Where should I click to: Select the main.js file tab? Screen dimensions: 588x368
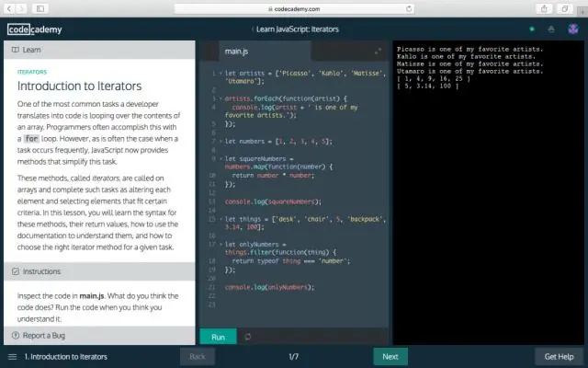(x=238, y=51)
